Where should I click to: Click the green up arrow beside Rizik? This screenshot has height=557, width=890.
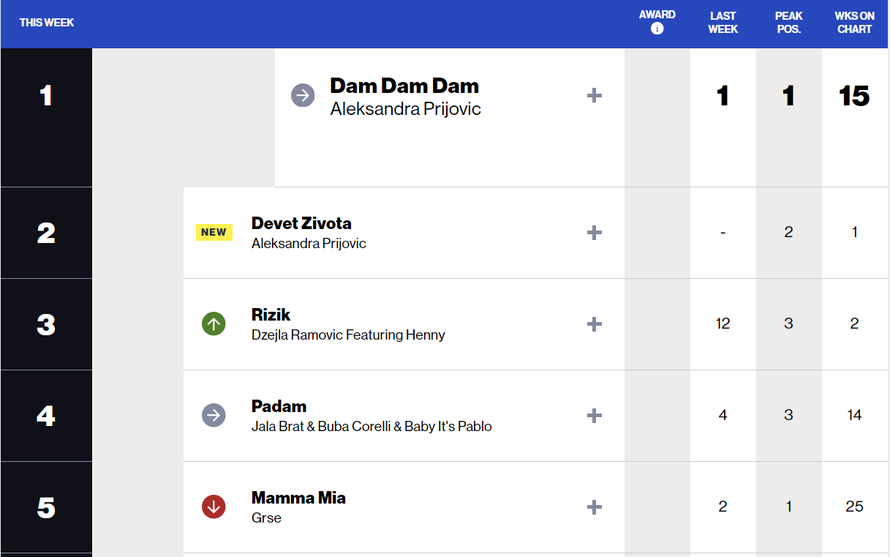pos(213,324)
